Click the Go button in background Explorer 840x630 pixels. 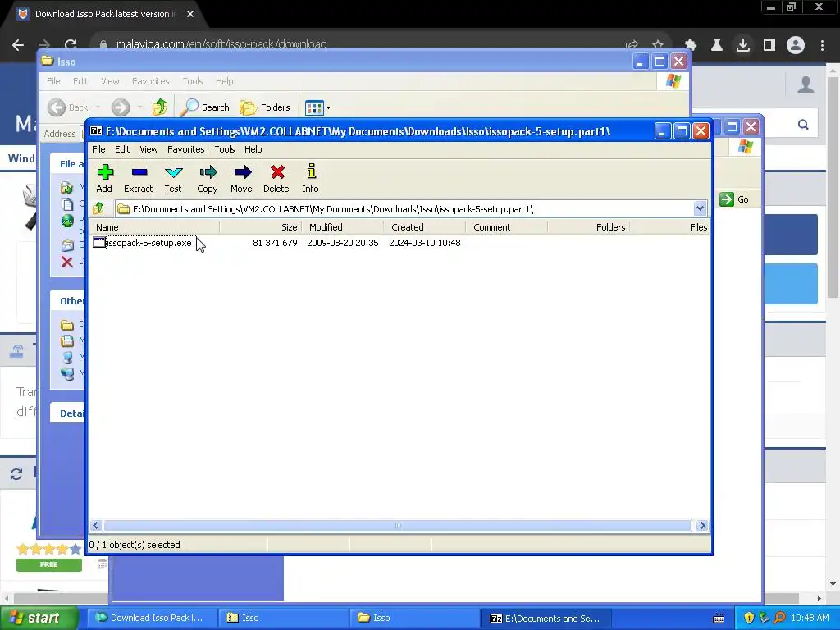734,199
